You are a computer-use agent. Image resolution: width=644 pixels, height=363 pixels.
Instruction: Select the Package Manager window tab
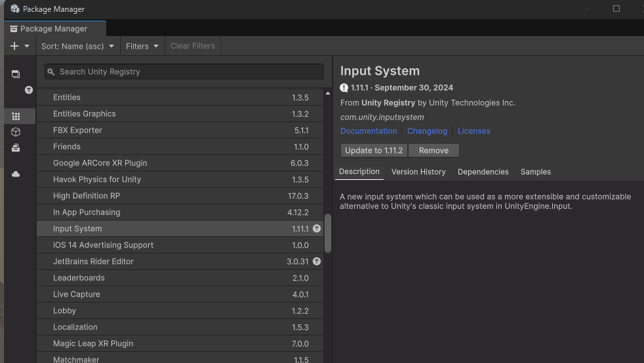point(55,29)
